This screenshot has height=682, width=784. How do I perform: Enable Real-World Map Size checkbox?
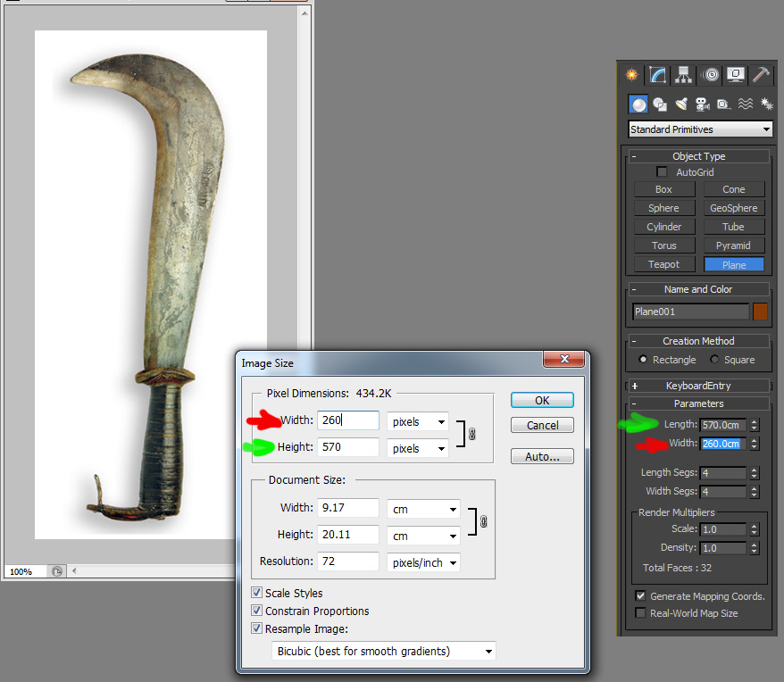pyautogui.click(x=640, y=612)
